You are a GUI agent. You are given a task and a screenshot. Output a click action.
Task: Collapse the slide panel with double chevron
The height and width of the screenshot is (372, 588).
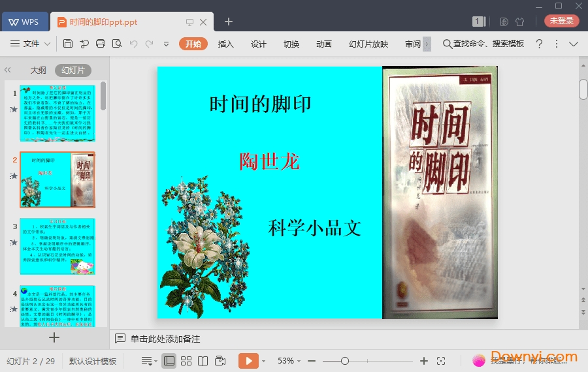click(x=7, y=70)
